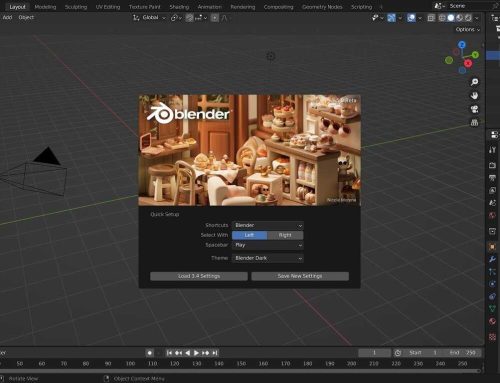Click Load 3.4 Settings button

click(199, 276)
